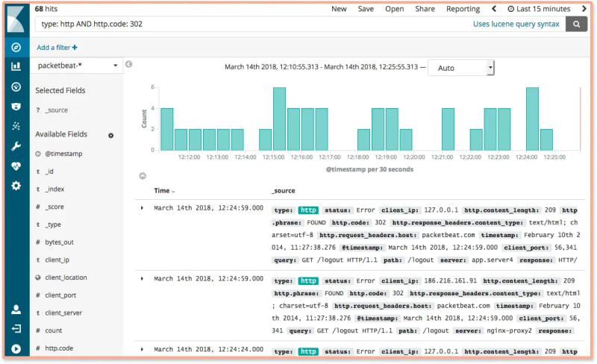Select the client_ip field
This screenshot has width=597, height=364.
point(57,260)
